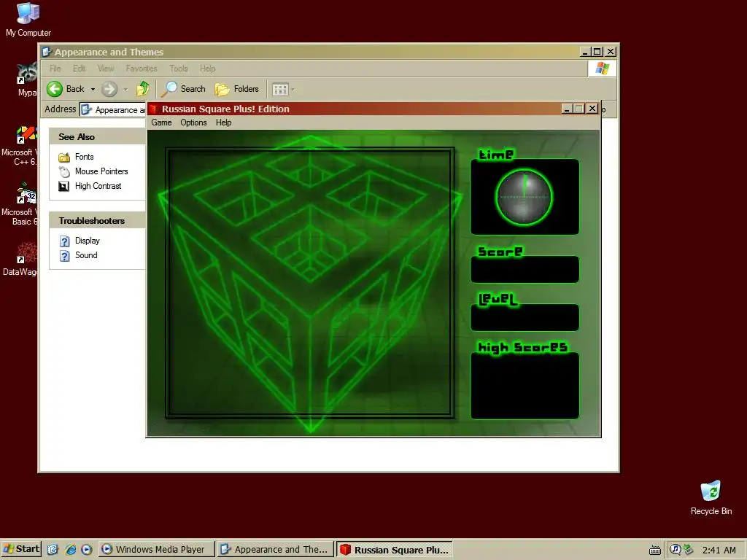Click the Forward arrow toolbar icon
The image size is (747, 560).
[109, 88]
